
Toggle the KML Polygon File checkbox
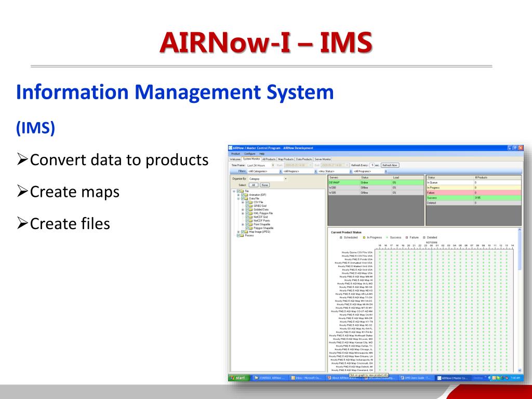point(247,214)
